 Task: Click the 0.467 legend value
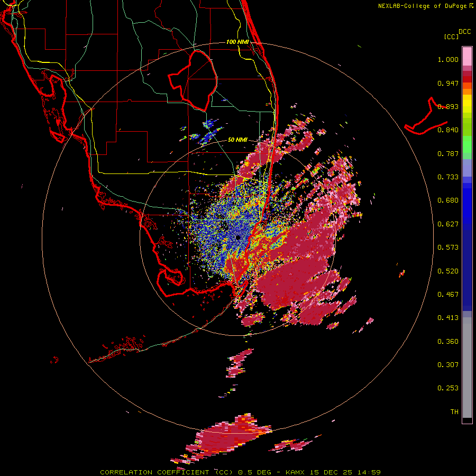tap(448, 295)
